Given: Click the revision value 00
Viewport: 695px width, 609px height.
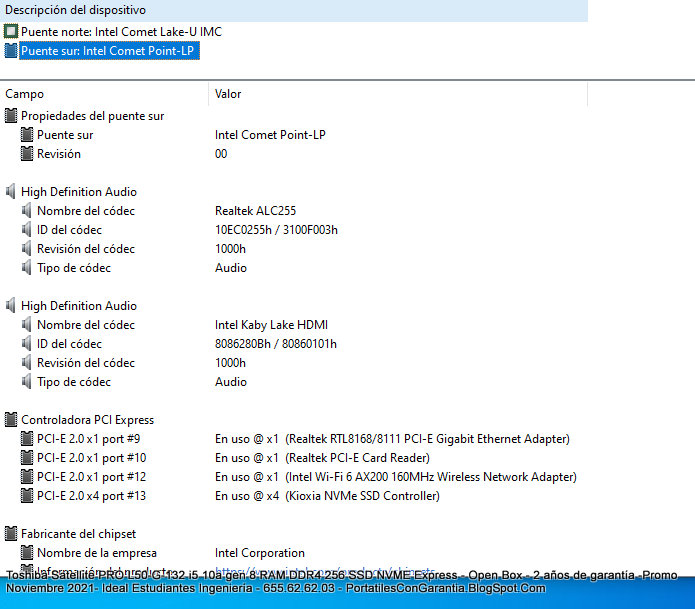Looking at the screenshot, I should (x=221, y=154).
